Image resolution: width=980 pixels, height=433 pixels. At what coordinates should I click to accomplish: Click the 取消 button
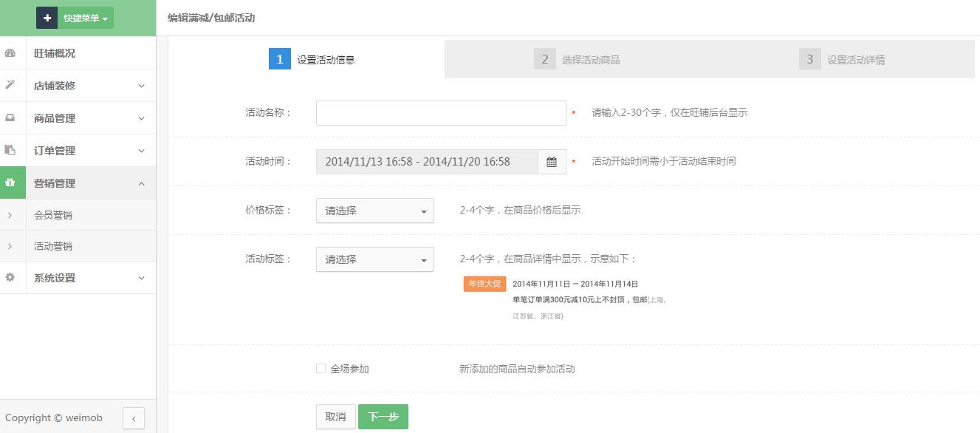pos(335,417)
